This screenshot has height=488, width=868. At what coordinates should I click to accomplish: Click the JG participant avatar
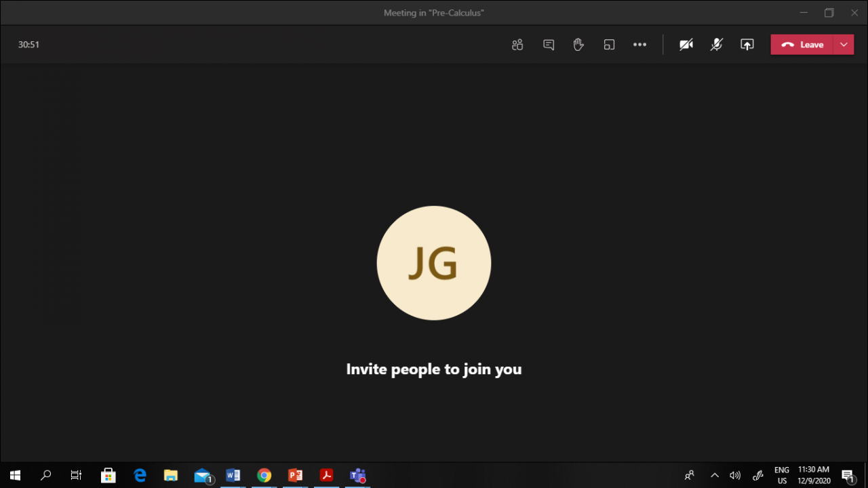tap(434, 263)
